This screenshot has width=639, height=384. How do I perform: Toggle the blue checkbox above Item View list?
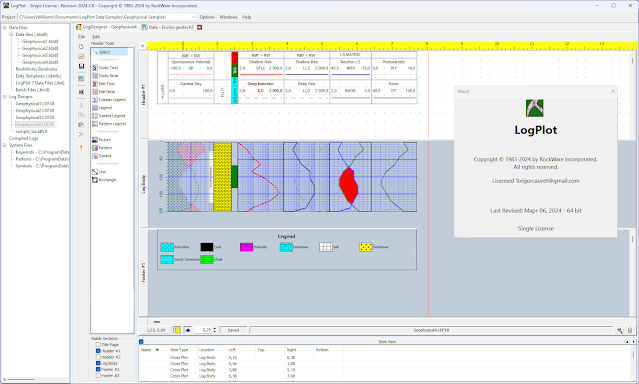[141, 342]
